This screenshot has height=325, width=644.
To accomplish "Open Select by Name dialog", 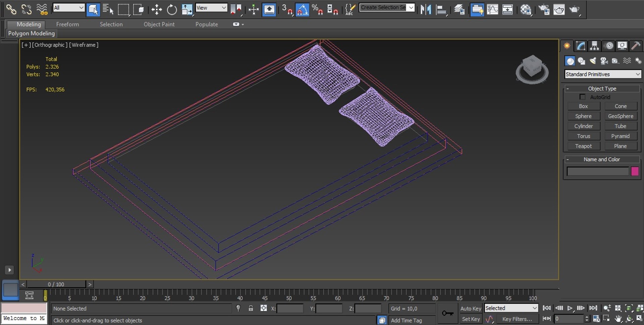I will 108,9.
